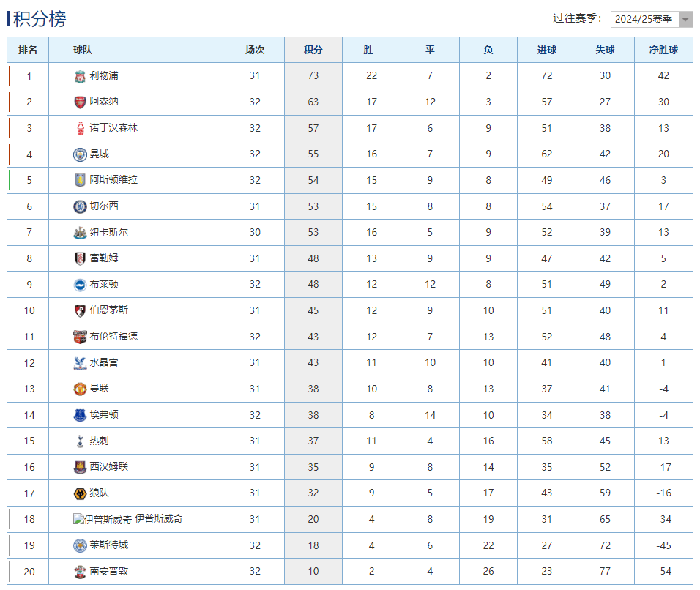Click the Newcastle club crest icon
The height and width of the screenshot is (590, 700).
tap(80, 233)
